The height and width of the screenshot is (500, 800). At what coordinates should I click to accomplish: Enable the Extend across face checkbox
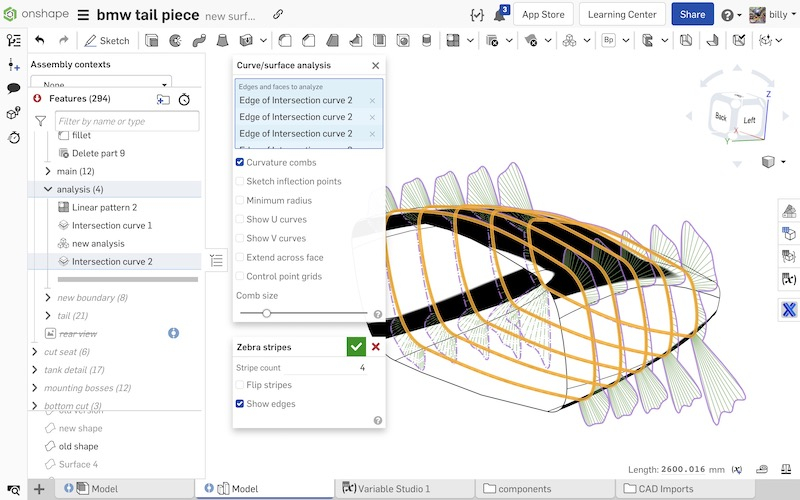coord(239,257)
